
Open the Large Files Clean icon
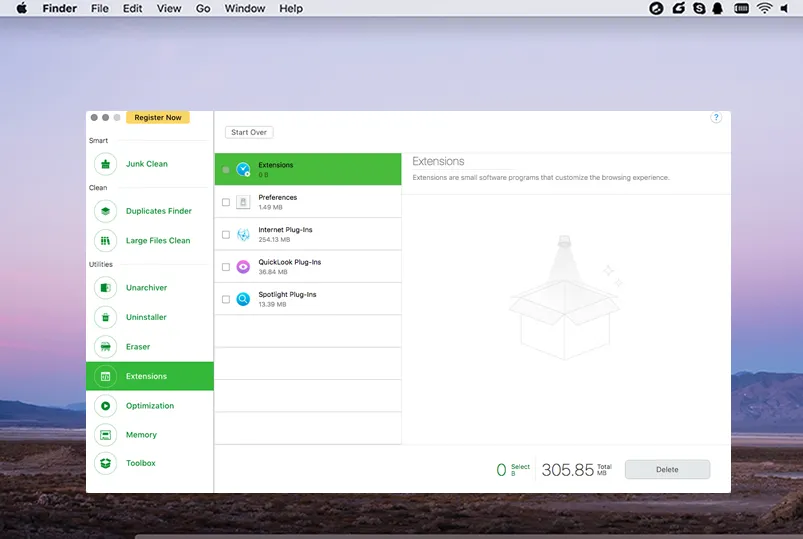coord(106,241)
